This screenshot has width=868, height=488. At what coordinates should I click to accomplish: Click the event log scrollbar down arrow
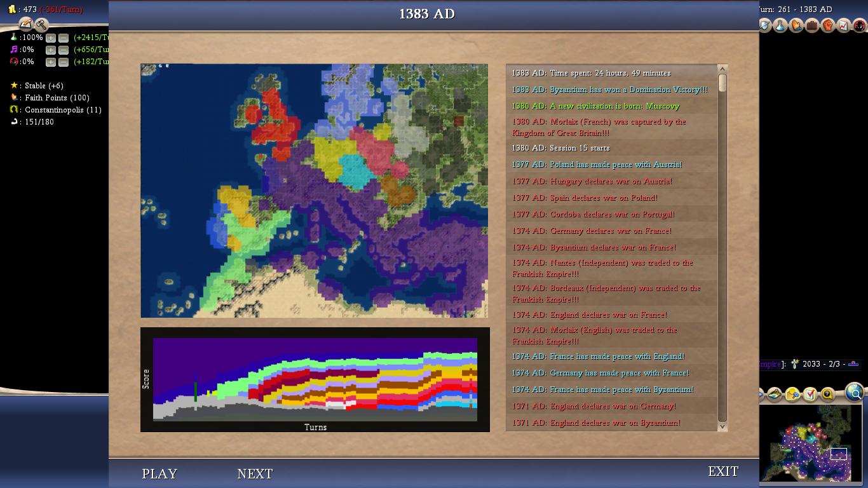pyautogui.click(x=722, y=427)
